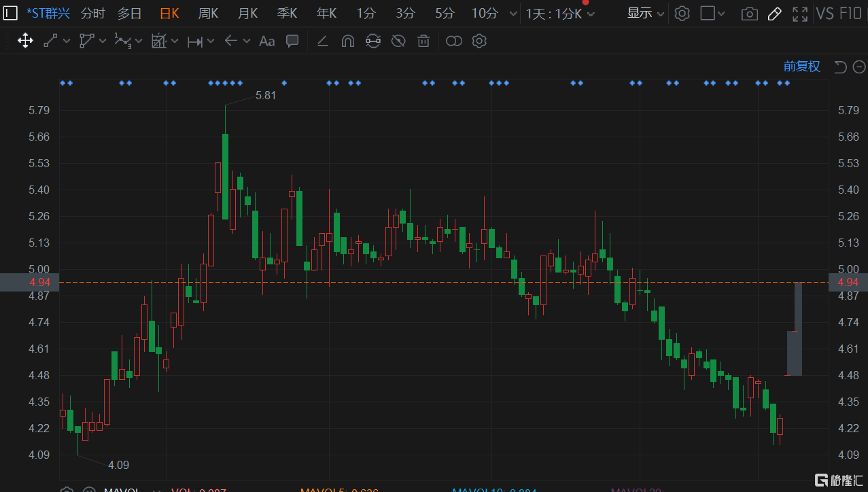Click the gray projected price bar
The width and height of the screenshot is (868, 492).
click(795, 329)
